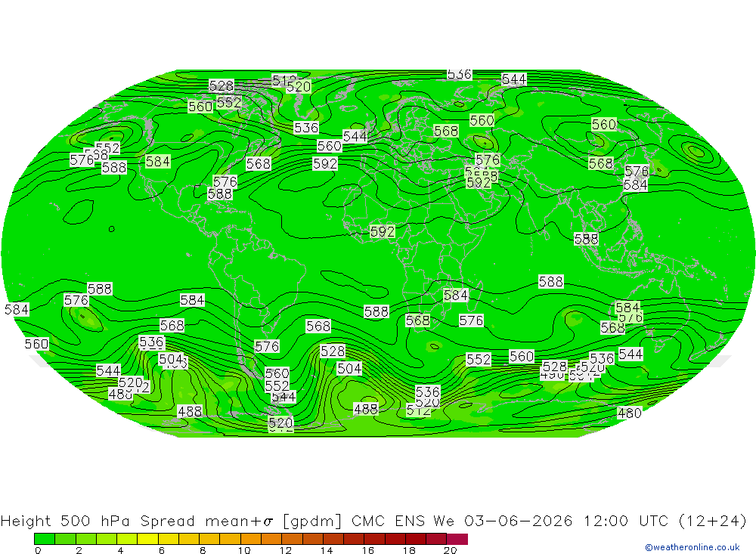Pick the crimson swatch past scale value 20
The width and height of the screenshot is (756, 554).
[457, 539]
